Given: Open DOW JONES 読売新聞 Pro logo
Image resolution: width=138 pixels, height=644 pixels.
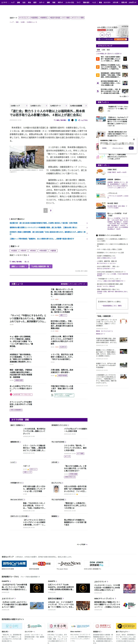Looking at the screenshot, I should (96, 563).
